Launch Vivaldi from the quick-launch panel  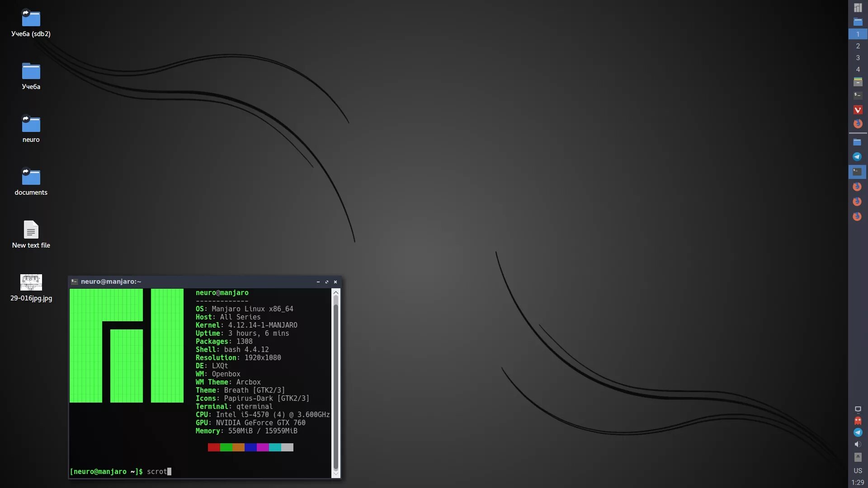pyautogui.click(x=858, y=110)
